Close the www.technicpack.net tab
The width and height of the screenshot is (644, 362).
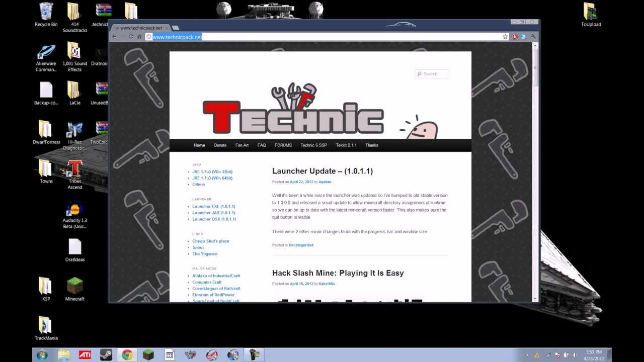pyautogui.click(x=167, y=28)
